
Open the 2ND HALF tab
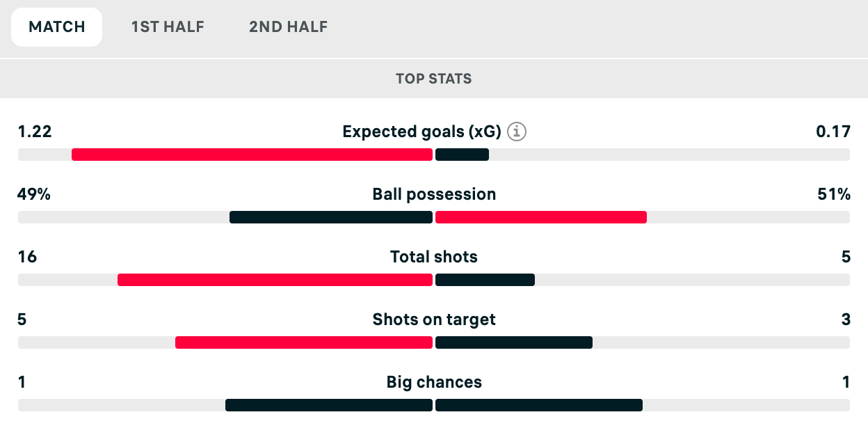(288, 27)
